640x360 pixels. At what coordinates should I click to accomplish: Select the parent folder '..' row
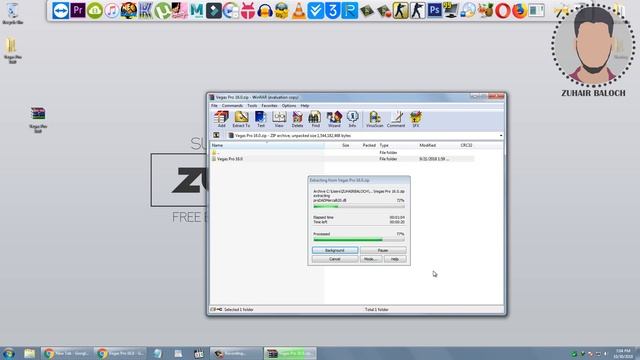(342, 152)
